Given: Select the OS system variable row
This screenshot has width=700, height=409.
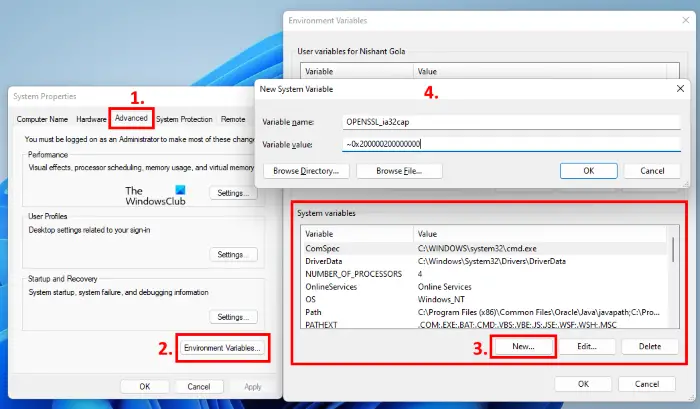Looking at the screenshot, I should coord(485,300).
